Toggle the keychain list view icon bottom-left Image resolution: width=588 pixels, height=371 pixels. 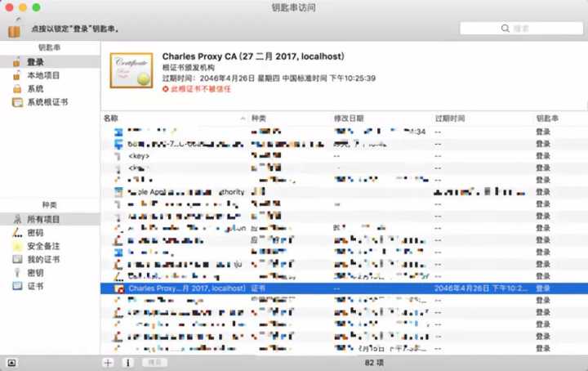(11, 363)
